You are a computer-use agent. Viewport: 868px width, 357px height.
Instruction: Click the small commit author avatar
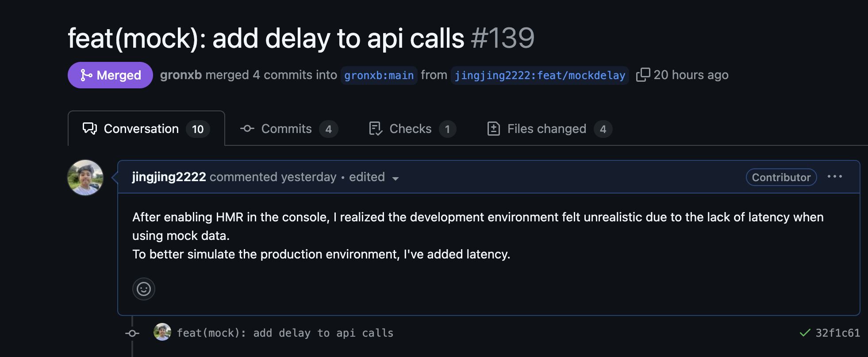(162, 332)
